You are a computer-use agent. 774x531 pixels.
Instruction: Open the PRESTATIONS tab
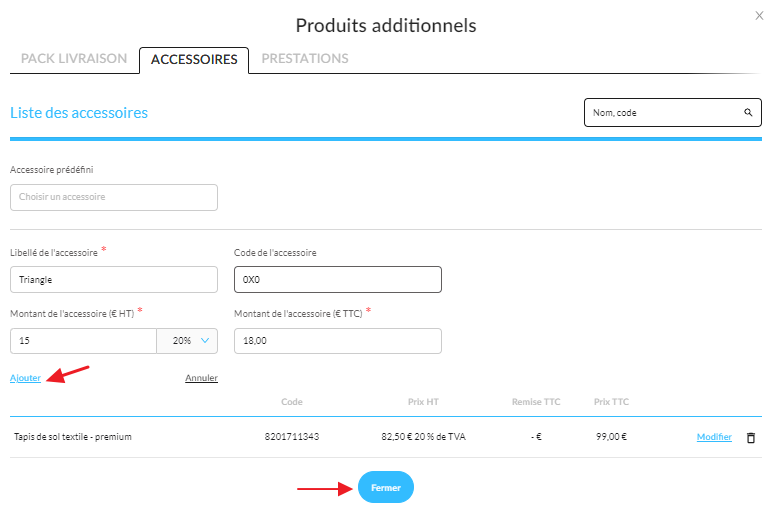[305, 59]
